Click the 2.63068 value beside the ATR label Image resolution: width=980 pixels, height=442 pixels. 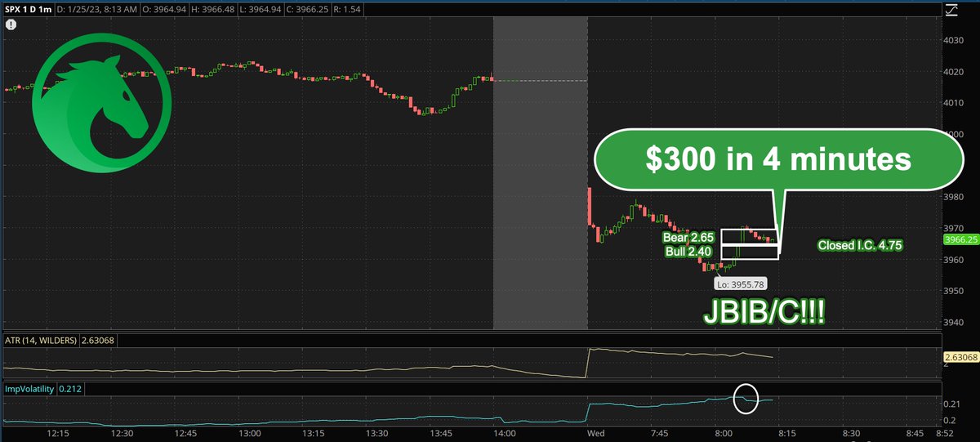[x=99, y=342]
